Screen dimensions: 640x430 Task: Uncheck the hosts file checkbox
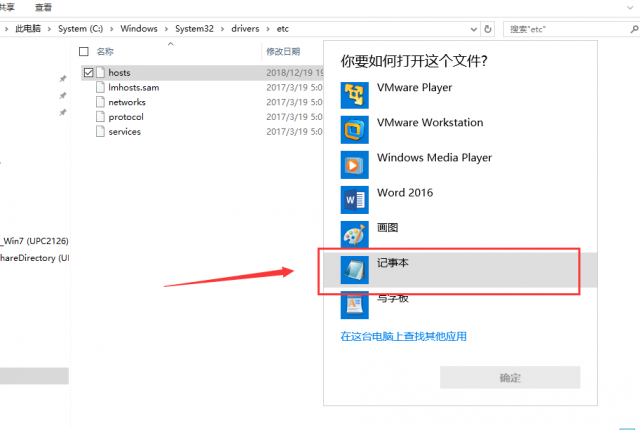click(88, 73)
